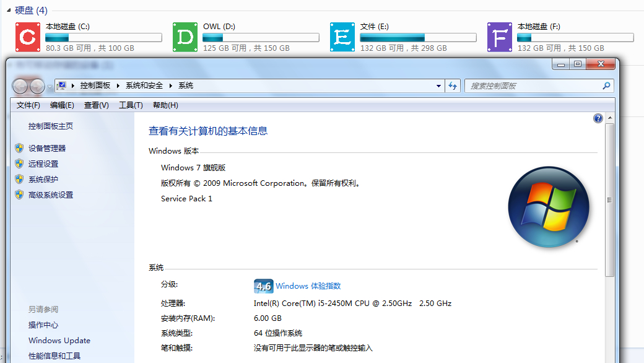Click the scrollbar up arrow
The width and height of the screenshot is (644, 363).
coord(610,118)
